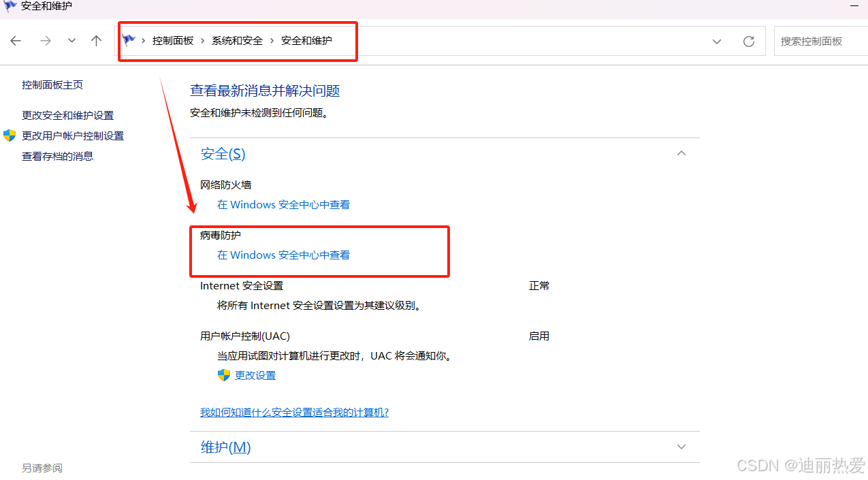Go back with the left arrow

pyautogui.click(x=16, y=41)
